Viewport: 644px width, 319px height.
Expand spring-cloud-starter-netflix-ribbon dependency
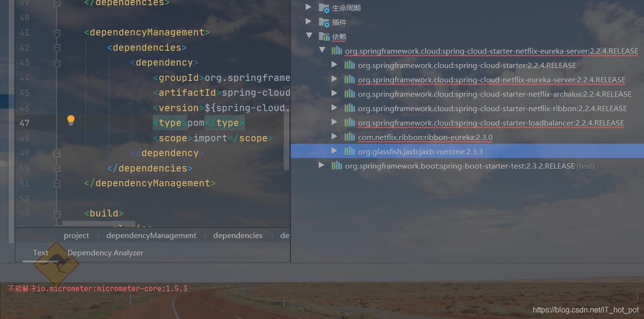click(334, 108)
